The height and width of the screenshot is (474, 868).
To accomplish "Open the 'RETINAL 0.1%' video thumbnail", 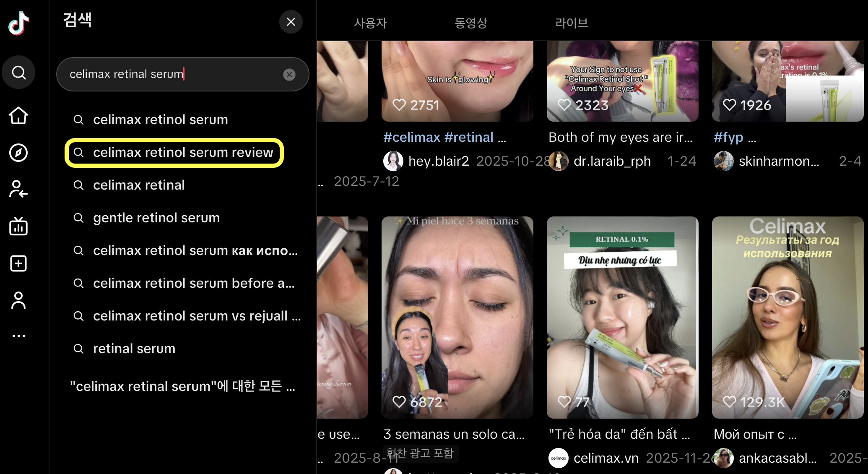I will [623, 317].
